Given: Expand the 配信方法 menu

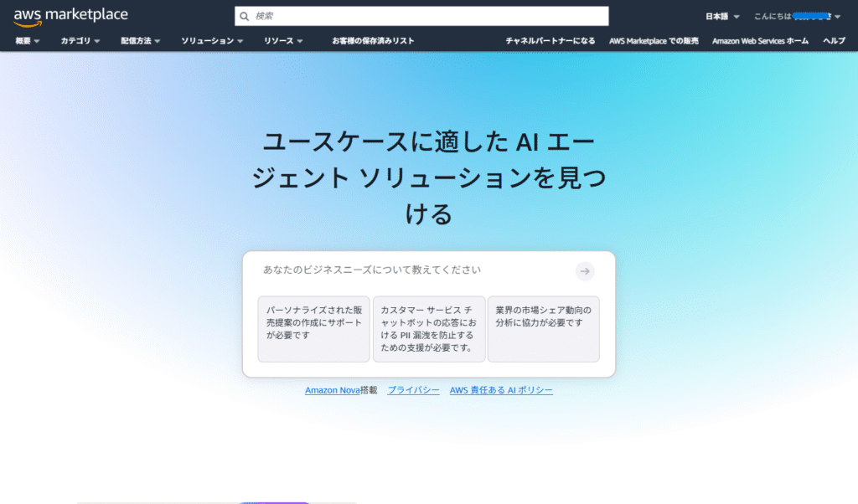Looking at the screenshot, I should click(141, 41).
